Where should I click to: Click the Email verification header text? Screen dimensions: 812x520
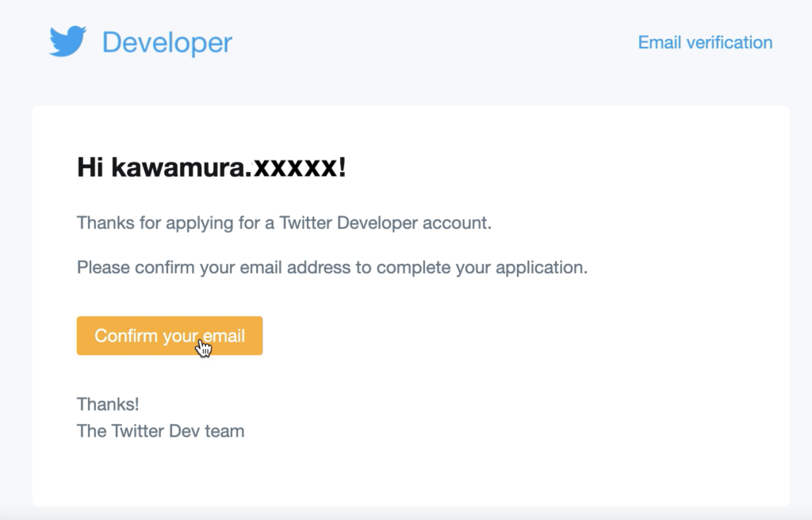(705, 43)
